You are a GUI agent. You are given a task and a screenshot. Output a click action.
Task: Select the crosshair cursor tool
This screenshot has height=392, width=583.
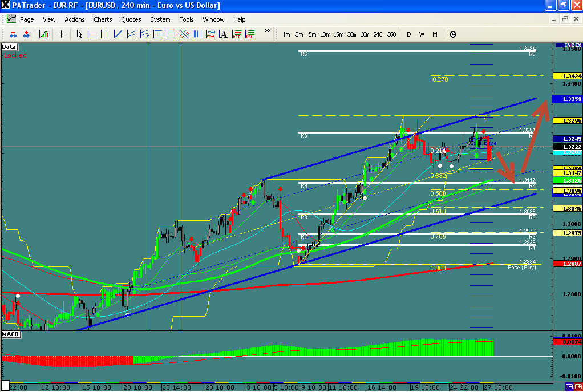(x=61, y=34)
